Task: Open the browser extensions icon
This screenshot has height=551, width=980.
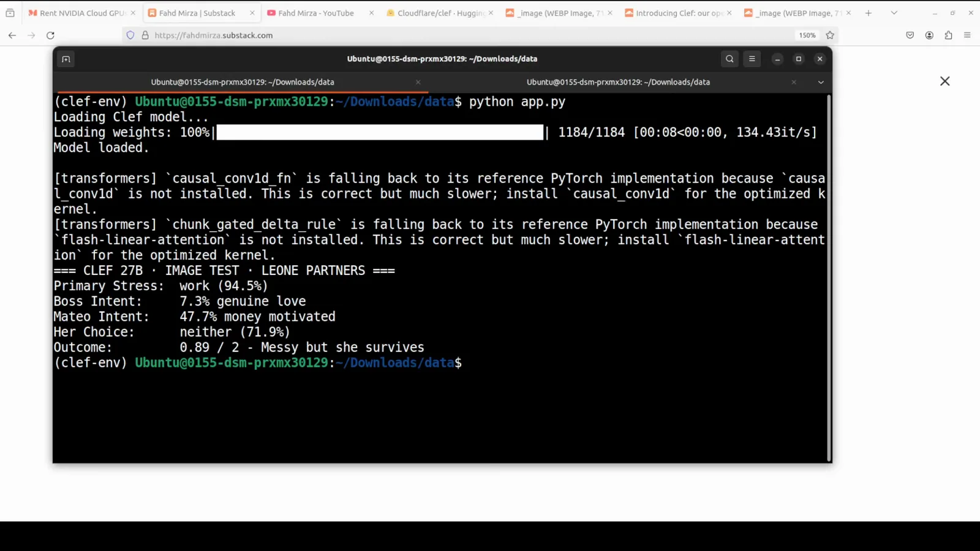Action: 948,36
